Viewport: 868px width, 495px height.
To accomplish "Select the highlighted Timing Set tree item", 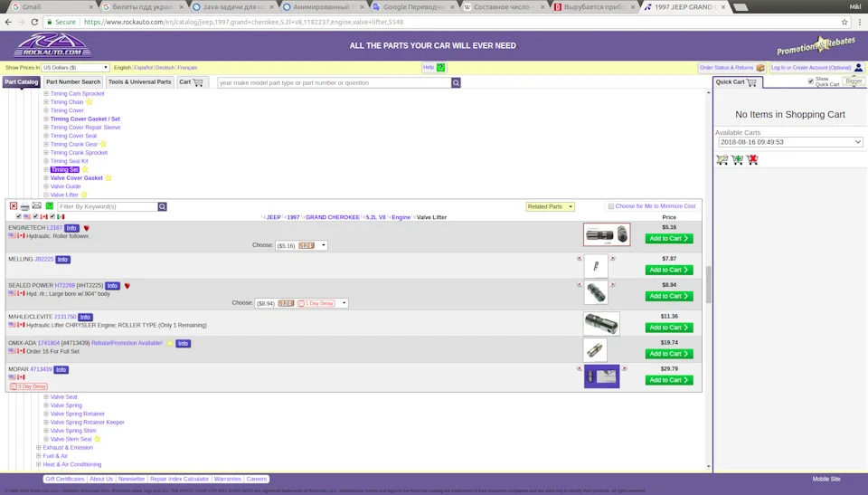I will [x=65, y=169].
